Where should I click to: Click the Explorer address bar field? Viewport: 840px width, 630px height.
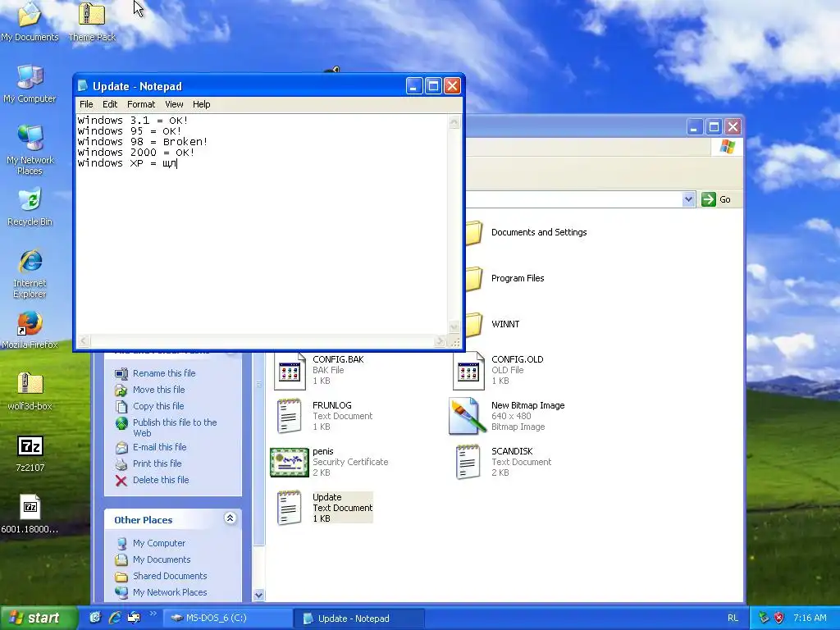pyautogui.click(x=573, y=199)
